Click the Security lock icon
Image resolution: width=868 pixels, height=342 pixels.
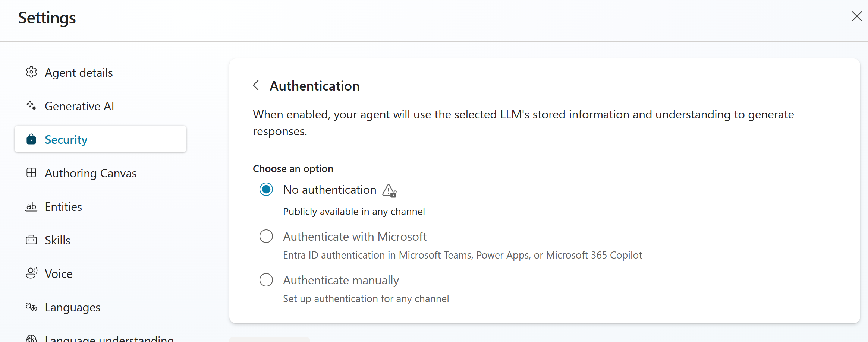[x=31, y=139]
